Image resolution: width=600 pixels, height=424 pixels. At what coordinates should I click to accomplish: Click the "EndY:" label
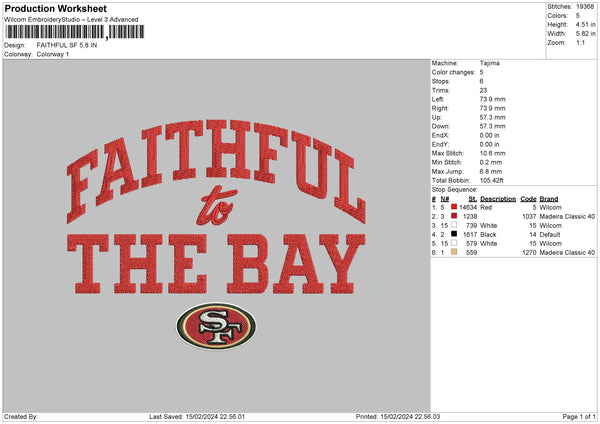point(440,144)
